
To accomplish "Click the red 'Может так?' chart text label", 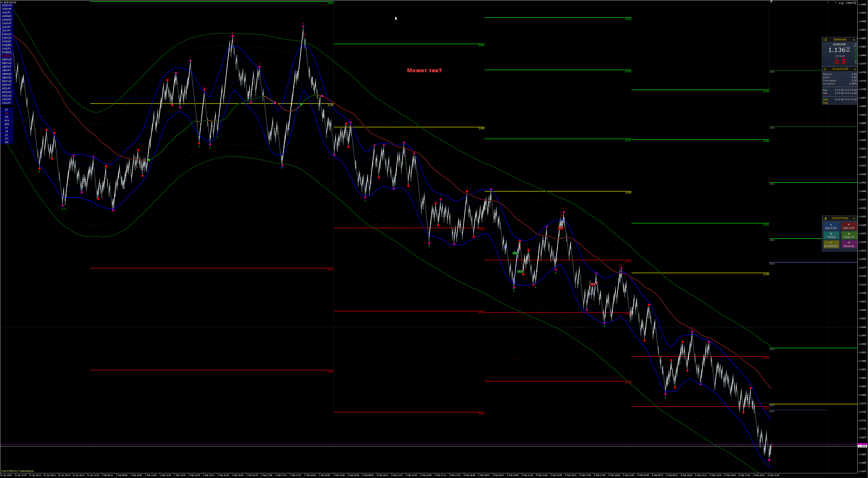I will (x=424, y=70).
